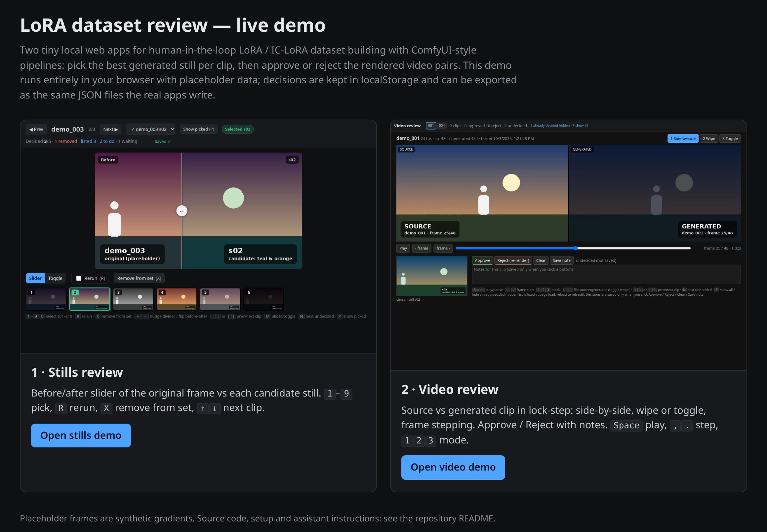Switch stills view to Toggle mode

pos(55,278)
